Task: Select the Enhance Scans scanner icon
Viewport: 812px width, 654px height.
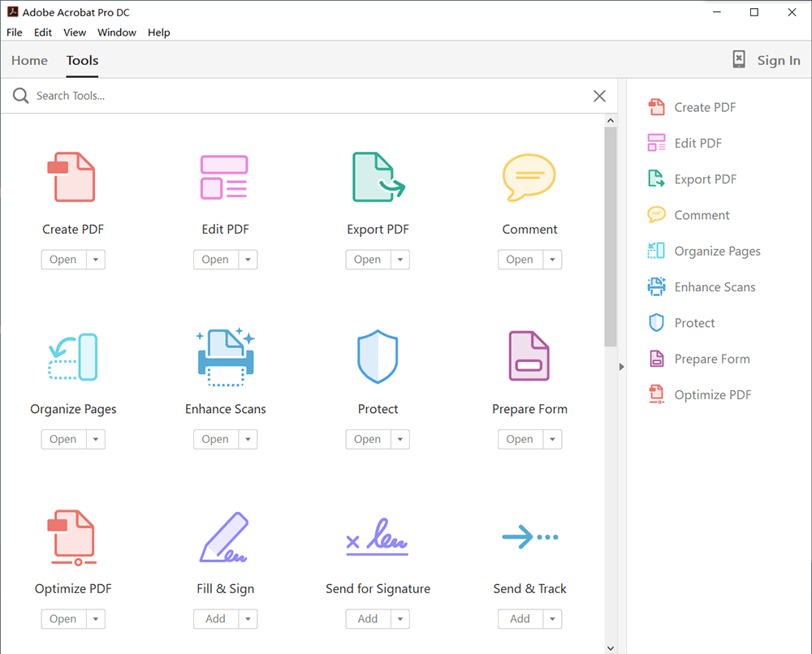Action: 225,357
